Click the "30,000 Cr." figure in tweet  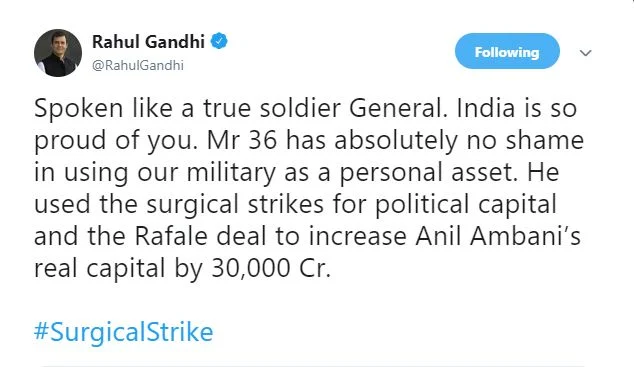point(271,268)
